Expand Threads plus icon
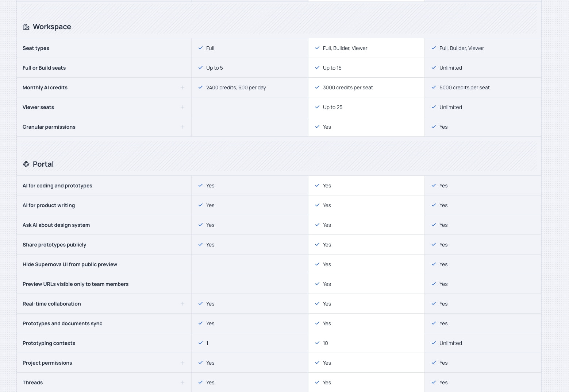The height and width of the screenshot is (392, 569). (182, 383)
